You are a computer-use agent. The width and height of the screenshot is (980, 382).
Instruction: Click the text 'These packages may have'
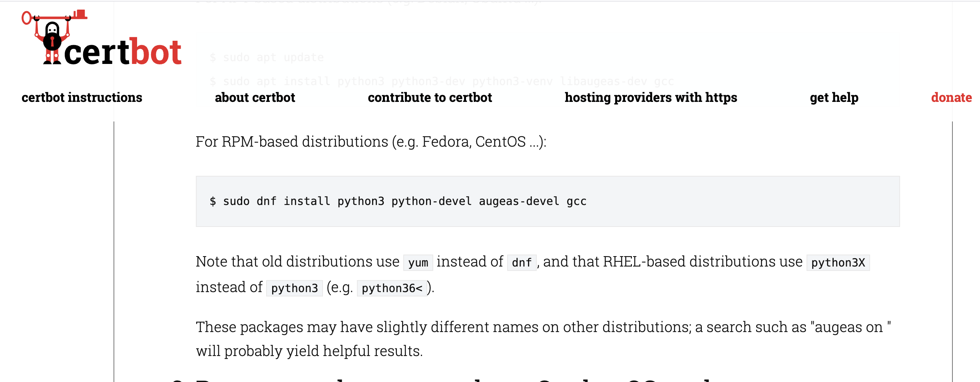point(285,327)
